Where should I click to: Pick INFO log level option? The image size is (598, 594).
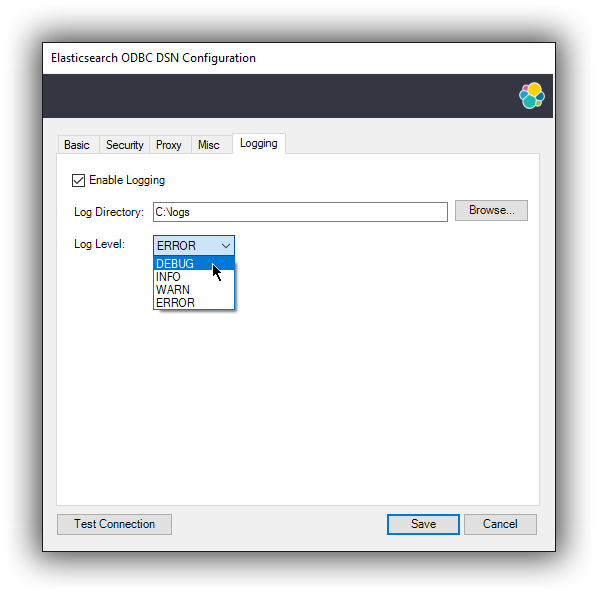click(194, 277)
